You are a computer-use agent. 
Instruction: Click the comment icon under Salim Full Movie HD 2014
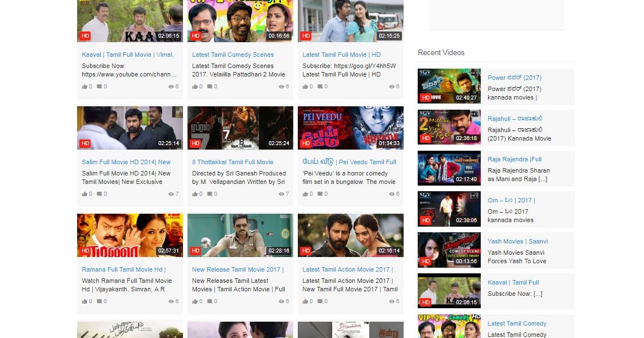tap(99, 194)
